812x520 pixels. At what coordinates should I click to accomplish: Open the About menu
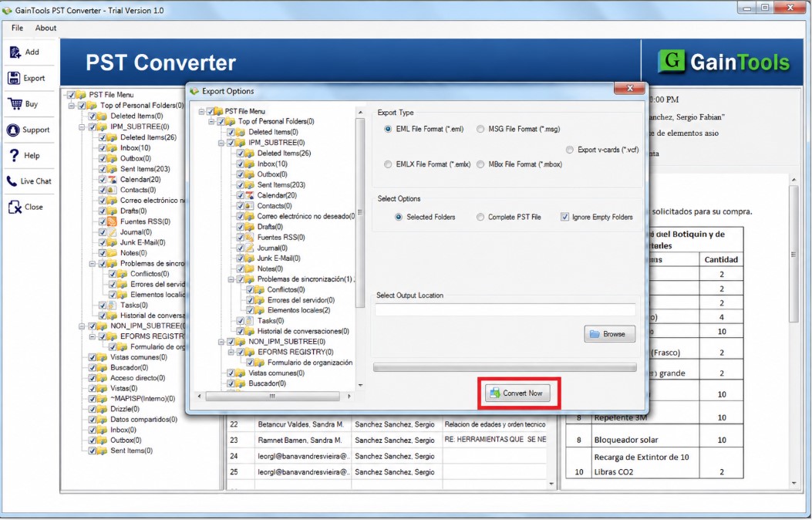click(x=45, y=28)
